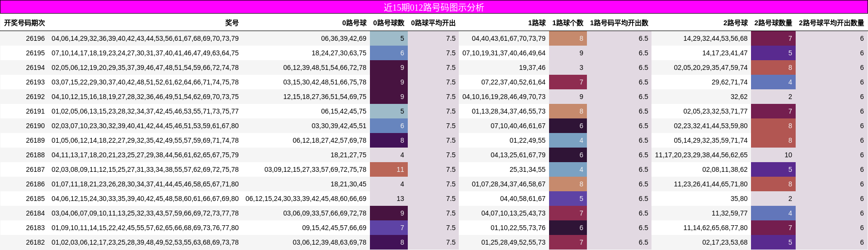Select 0路号球 cell 06,36,39,42,69
Image resolution: width=868 pixels, height=250 pixels.
pyautogui.click(x=344, y=38)
